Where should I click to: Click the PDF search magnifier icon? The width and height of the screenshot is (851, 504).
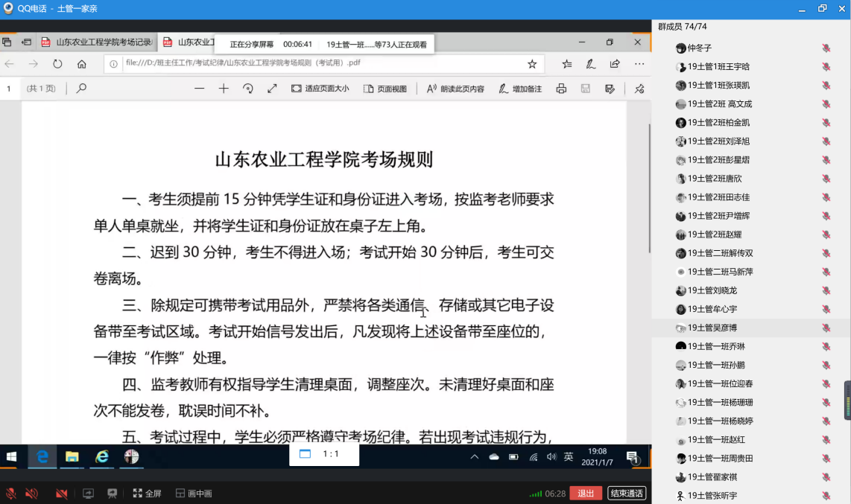81,89
